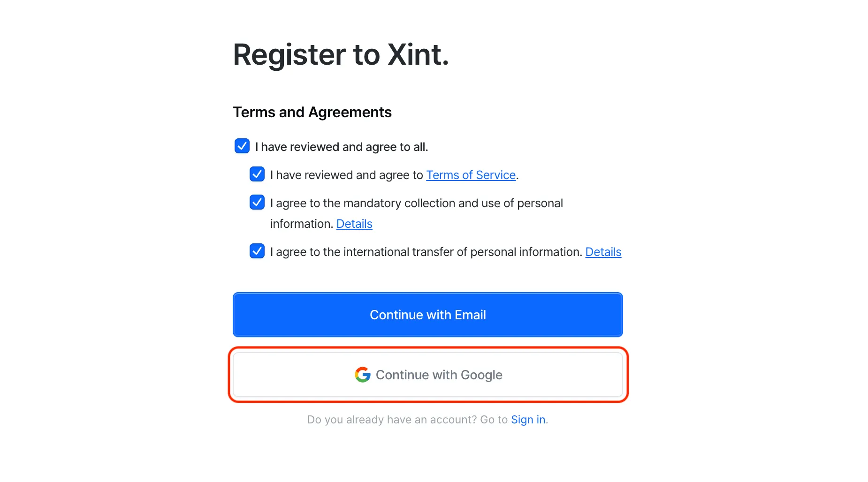Uncheck "I have reviewed and agree to all"
This screenshot has height=482, width=868.
click(x=242, y=146)
